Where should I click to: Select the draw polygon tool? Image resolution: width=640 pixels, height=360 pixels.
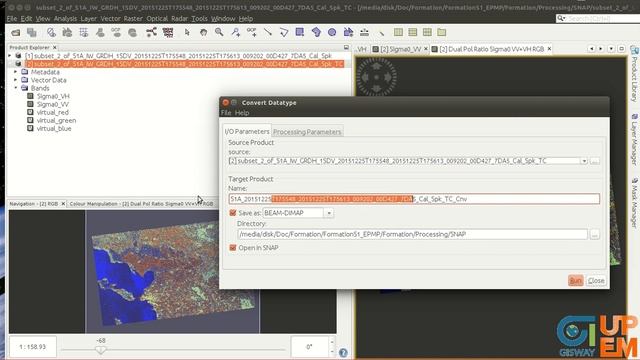(x=316, y=32)
